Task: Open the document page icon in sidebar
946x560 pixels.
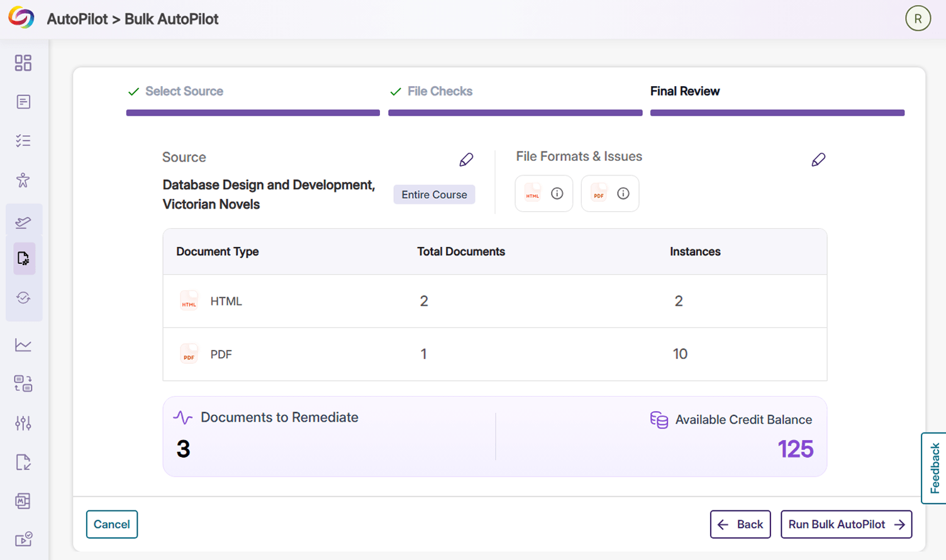Action: click(23, 102)
